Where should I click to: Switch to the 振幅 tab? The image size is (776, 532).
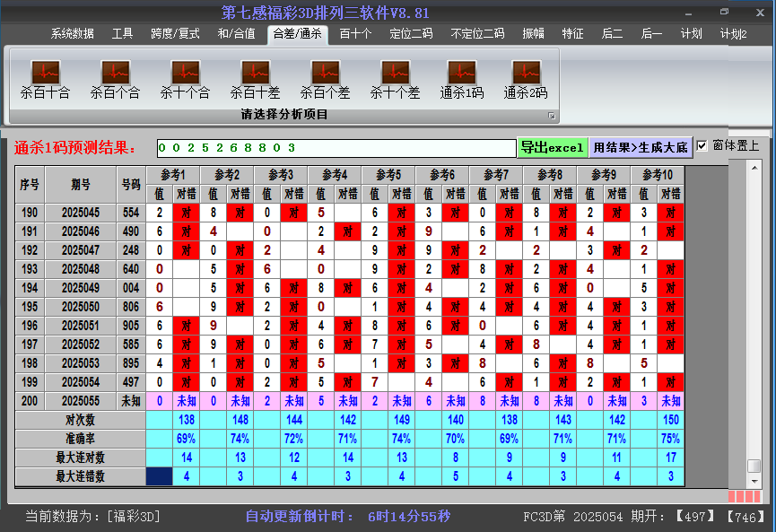pyautogui.click(x=533, y=34)
